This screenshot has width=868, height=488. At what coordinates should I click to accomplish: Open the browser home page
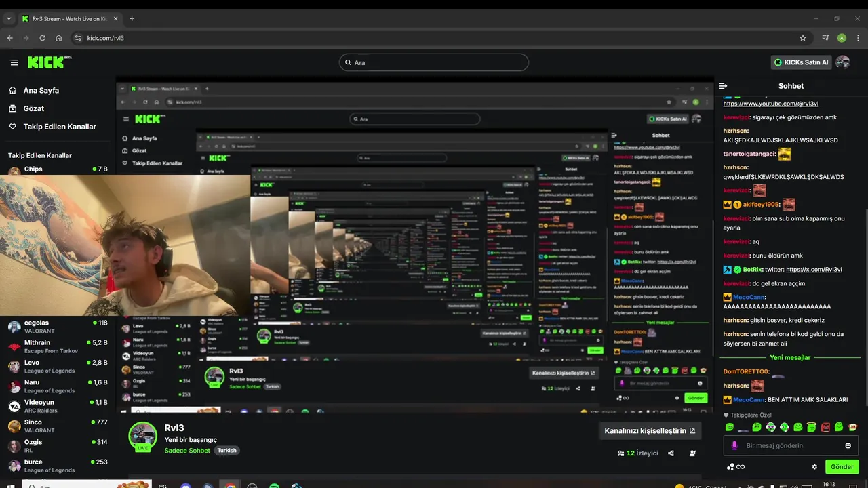click(x=59, y=38)
